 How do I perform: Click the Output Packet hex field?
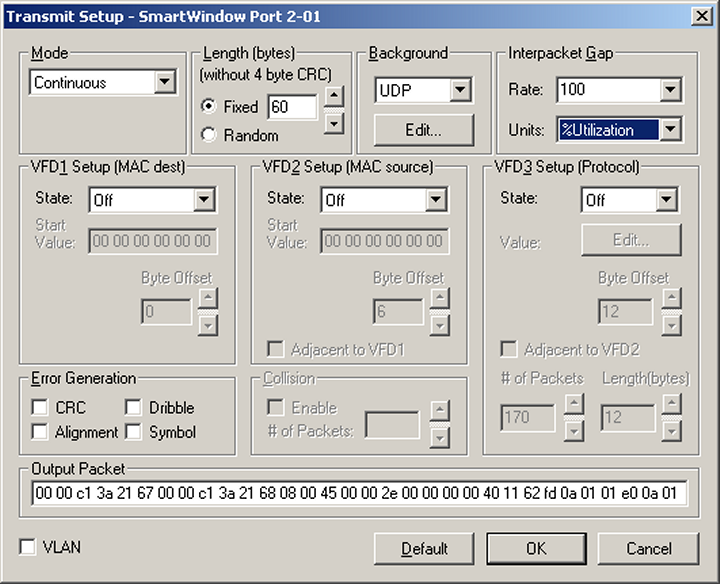tap(360, 493)
